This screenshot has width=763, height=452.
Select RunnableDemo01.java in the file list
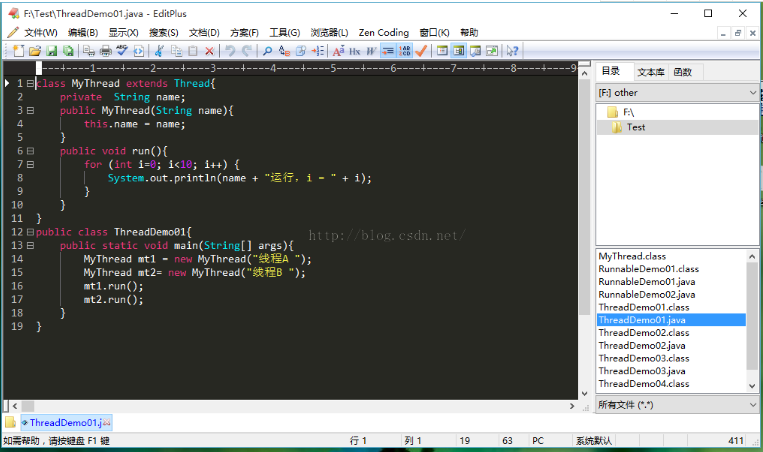coord(646,282)
